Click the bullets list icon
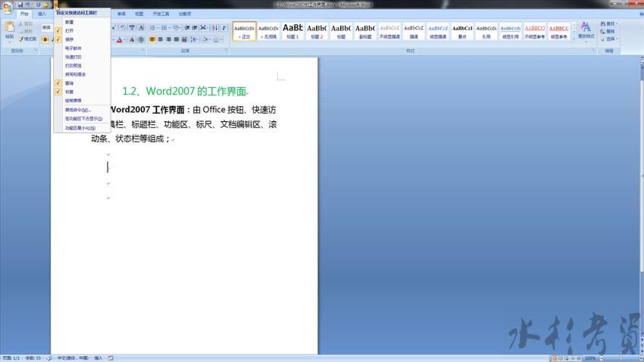This screenshot has width=644, height=362. (x=152, y=28)
